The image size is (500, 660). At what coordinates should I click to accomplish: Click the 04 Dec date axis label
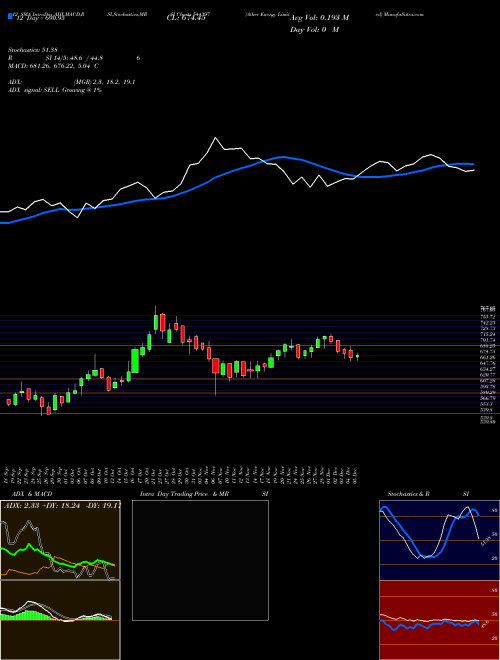coord(349,474)
